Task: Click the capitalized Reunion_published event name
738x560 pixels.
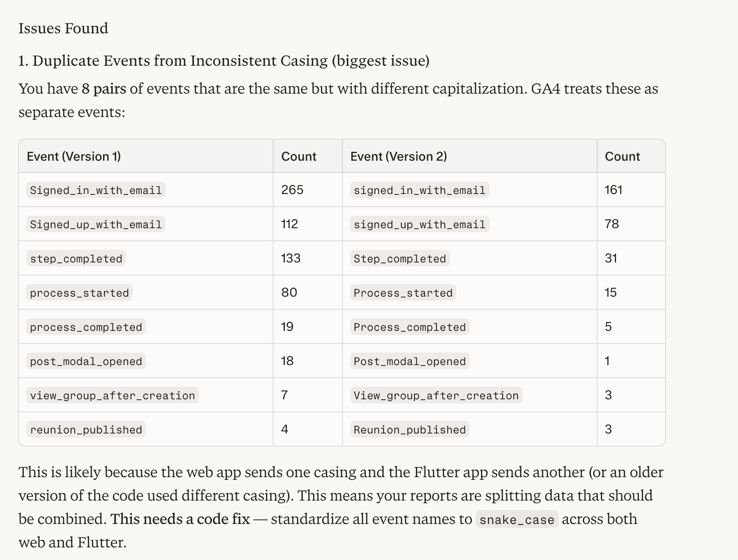Action: coord(409,429)
